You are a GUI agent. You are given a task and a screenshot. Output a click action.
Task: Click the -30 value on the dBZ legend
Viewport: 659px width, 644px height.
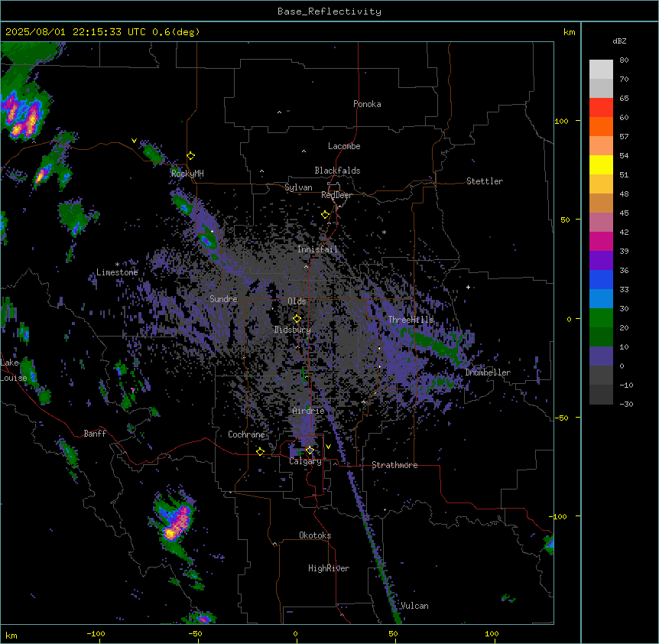click(626, 404)
